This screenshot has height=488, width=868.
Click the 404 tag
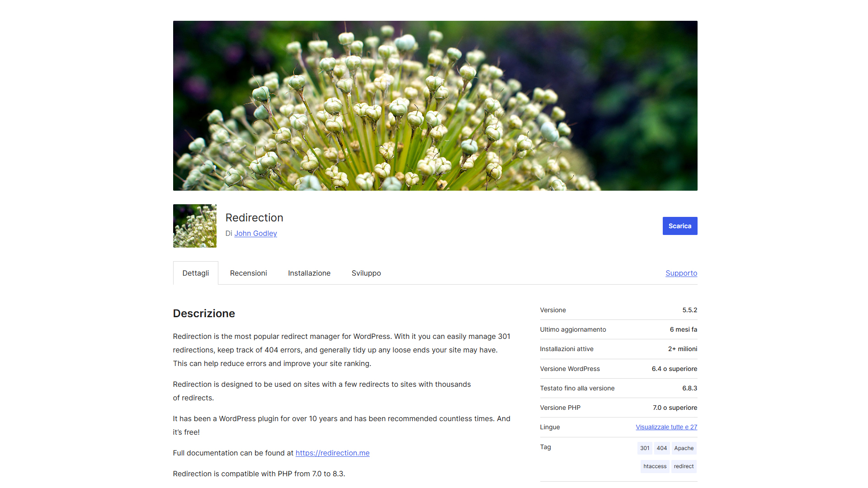coord(662,448)
